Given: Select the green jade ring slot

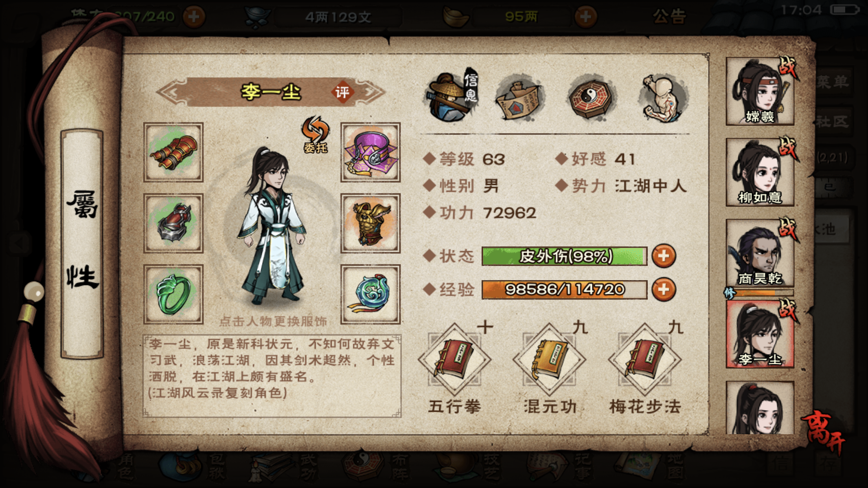Looking at the screenshot, I should pos(173,294).
